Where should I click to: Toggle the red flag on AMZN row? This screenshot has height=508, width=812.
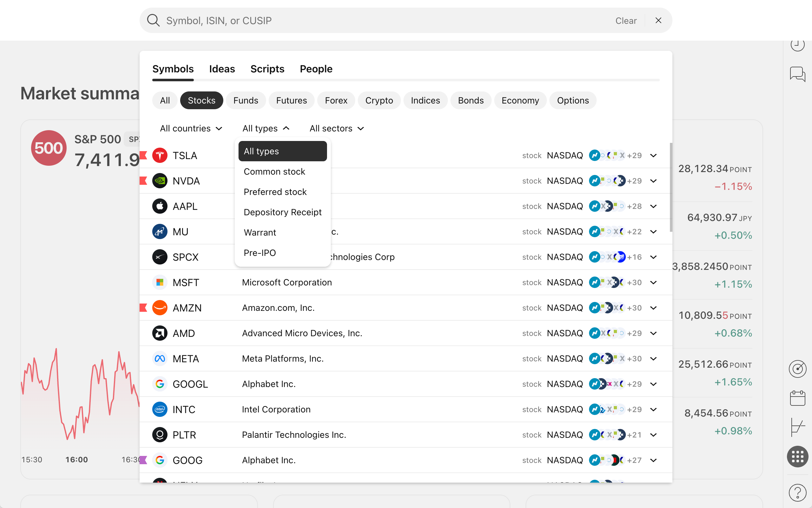(143, 308)
